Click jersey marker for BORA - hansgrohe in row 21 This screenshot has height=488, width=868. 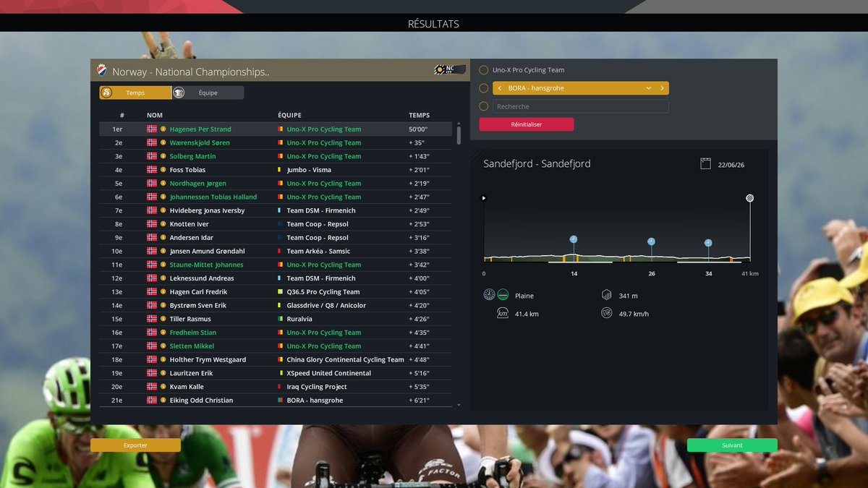pos(280,401)
